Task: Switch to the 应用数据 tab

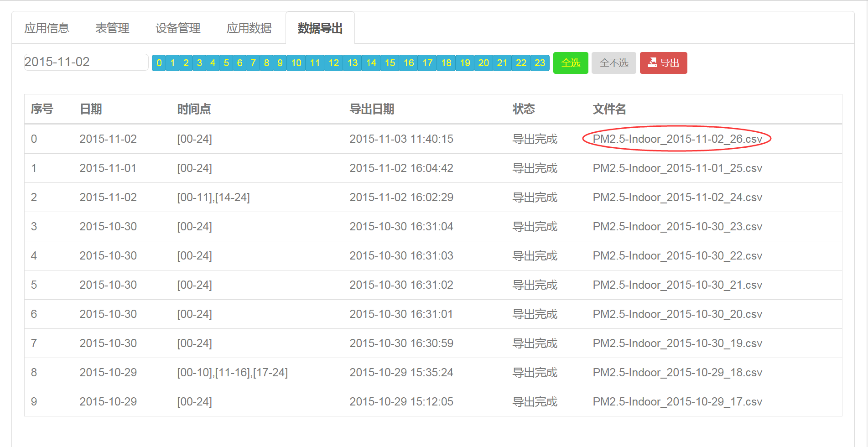Action: (249, 28)
